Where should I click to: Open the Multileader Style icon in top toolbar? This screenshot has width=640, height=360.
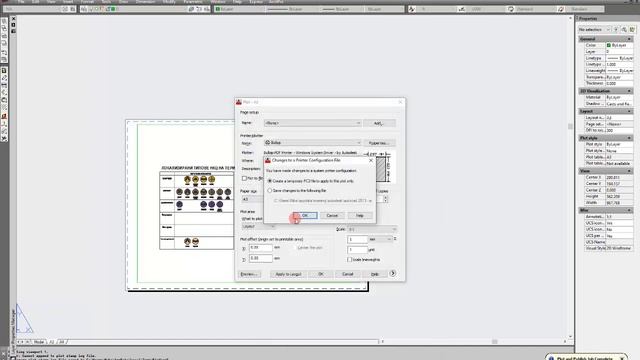(x=561, y=9)
